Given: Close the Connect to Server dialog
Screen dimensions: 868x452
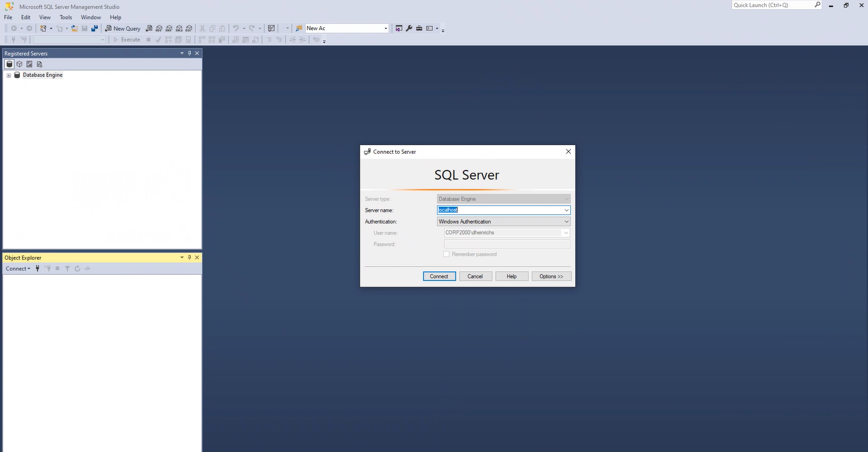Looking at the screenshot, I should point(568,151).
